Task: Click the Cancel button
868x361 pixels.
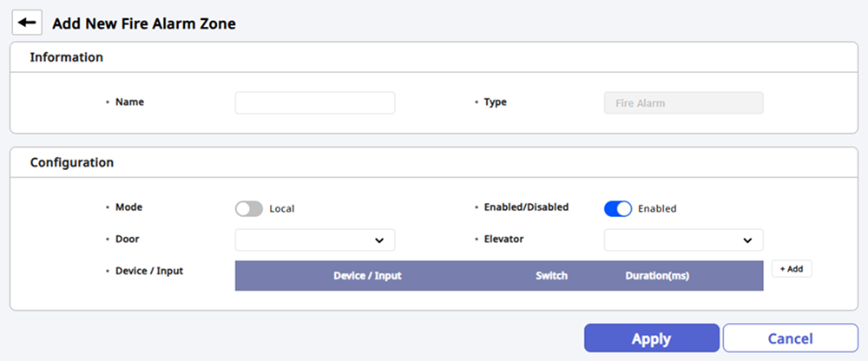Action: [790, 338]
